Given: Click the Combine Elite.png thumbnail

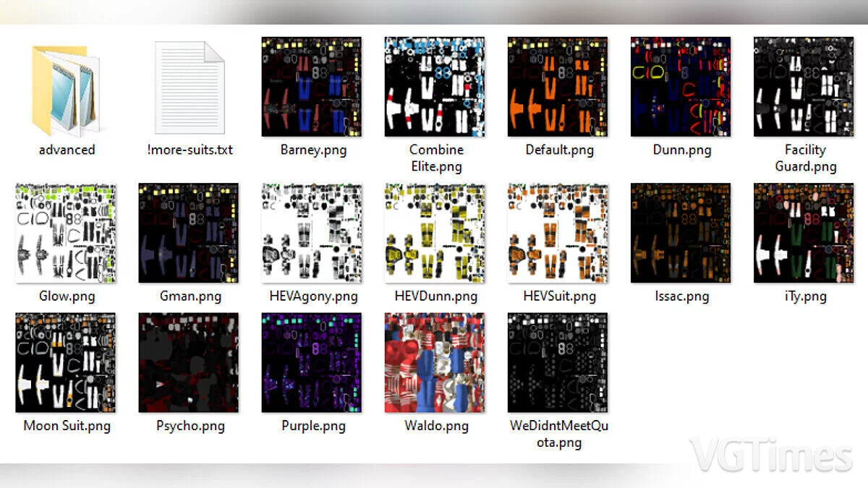Looking at the screenshot, I should coord(434,87).
